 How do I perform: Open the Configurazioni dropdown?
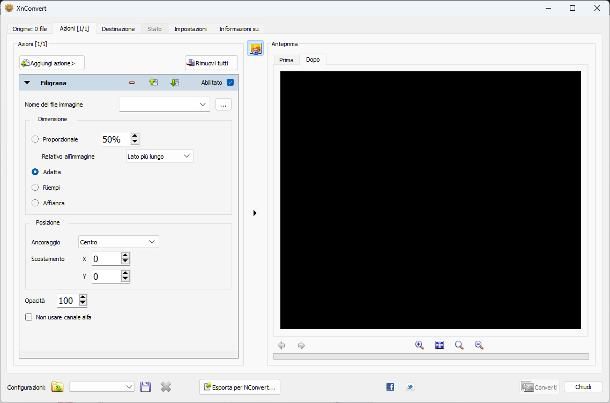[x=102, y=387]
